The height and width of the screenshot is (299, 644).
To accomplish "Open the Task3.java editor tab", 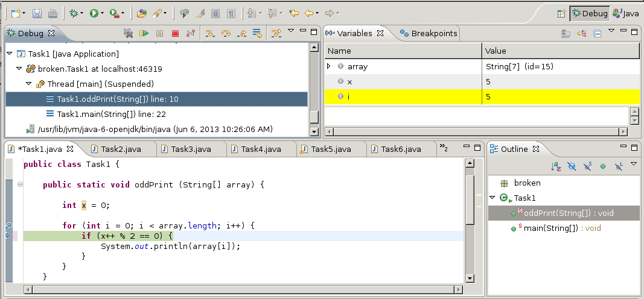I will [191, 149].
